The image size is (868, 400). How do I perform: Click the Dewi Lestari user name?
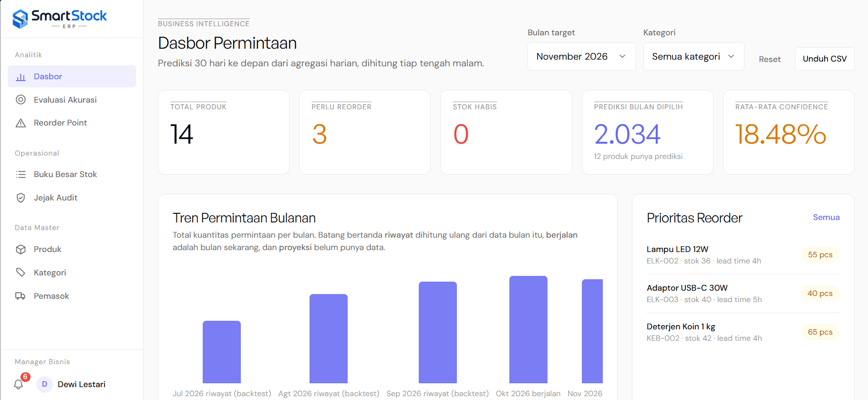click(x=82, y=384)
